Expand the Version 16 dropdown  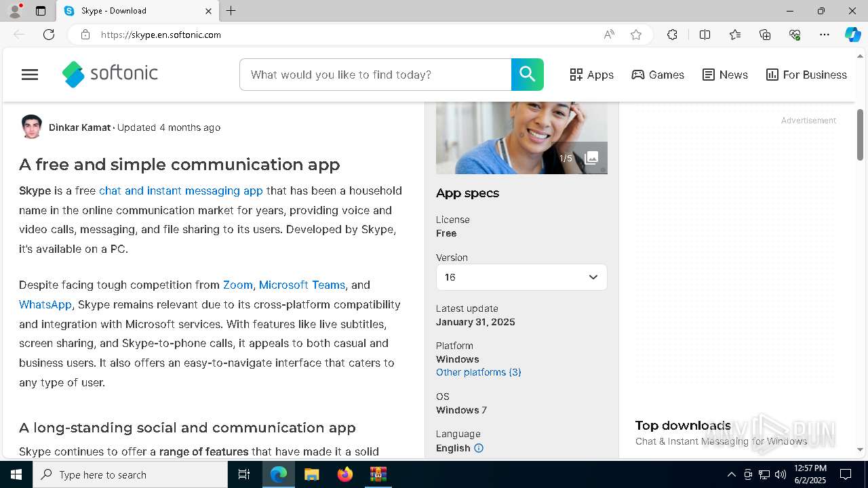[x=521, y=277]
